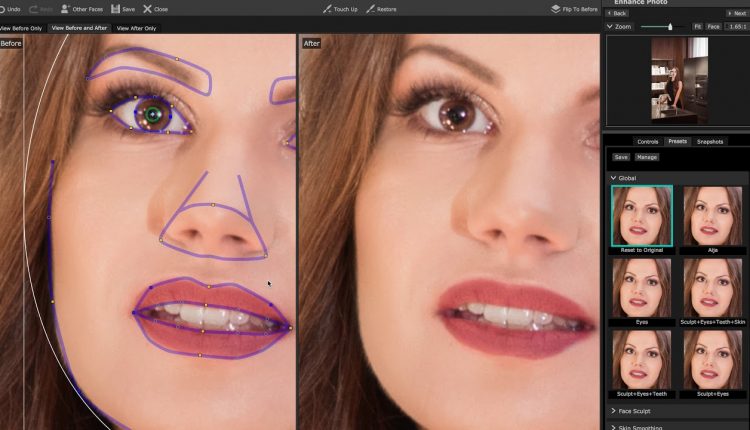Viewport: 750px width, 430px height.
Task: Switch to View After Only mode
Action: [137, 28]
